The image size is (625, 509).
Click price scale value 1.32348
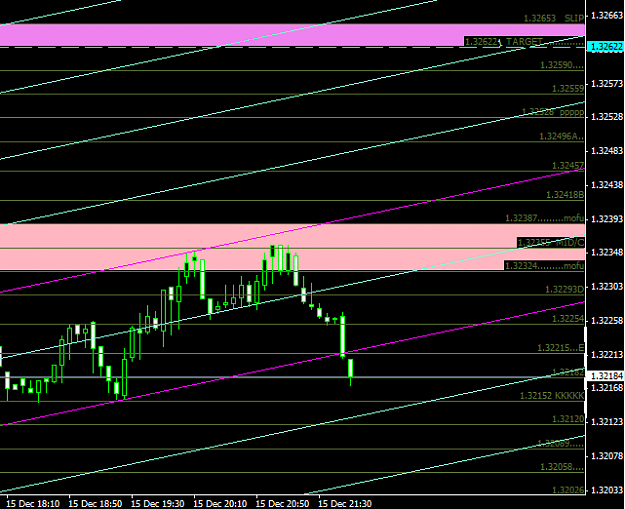pyautogui.click(x=606, y=252)
